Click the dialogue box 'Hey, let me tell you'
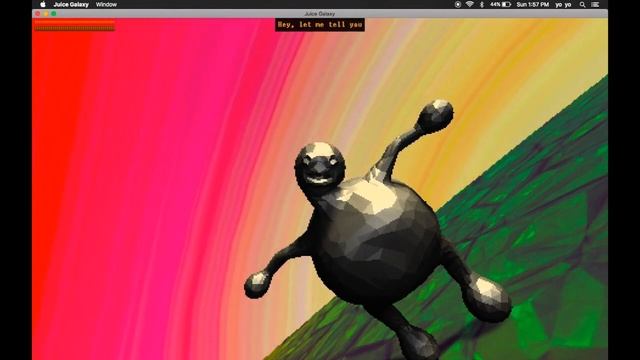Image resolution: width=640 pixels, height=360 pixels. tap(320, 25)
